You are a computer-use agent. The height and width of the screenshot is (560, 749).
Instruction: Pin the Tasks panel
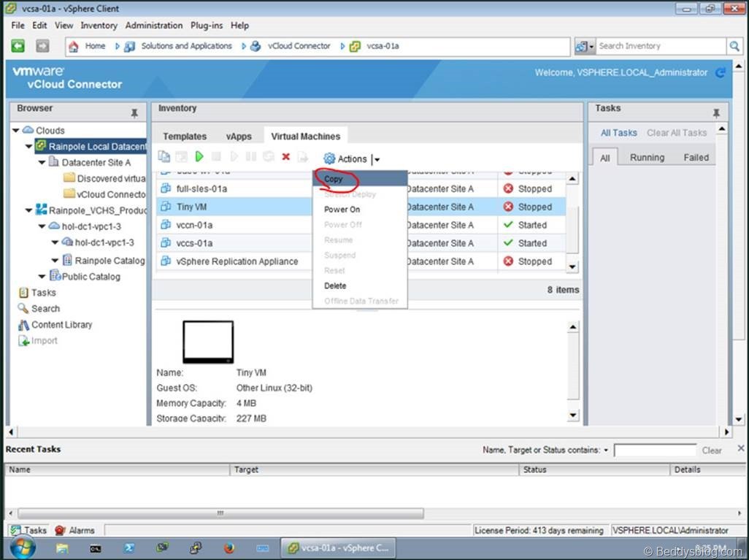click(x=716, y=113)
